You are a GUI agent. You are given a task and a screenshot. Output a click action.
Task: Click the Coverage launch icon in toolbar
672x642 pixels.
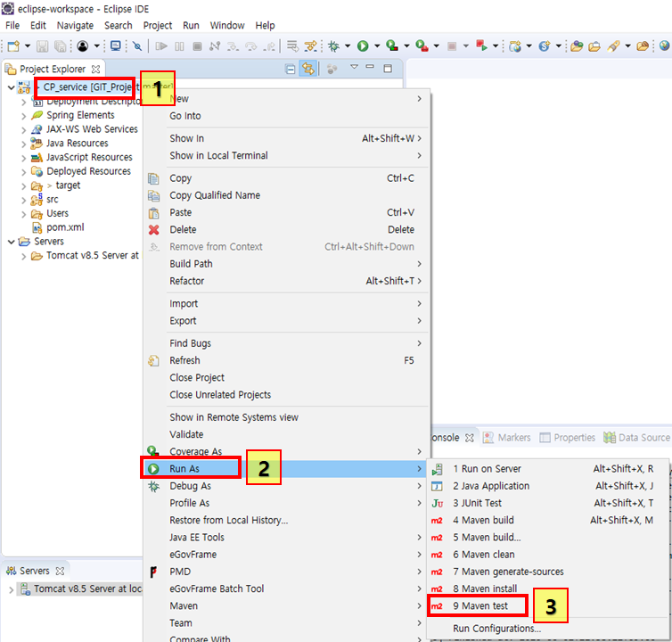tap(392, 45)
